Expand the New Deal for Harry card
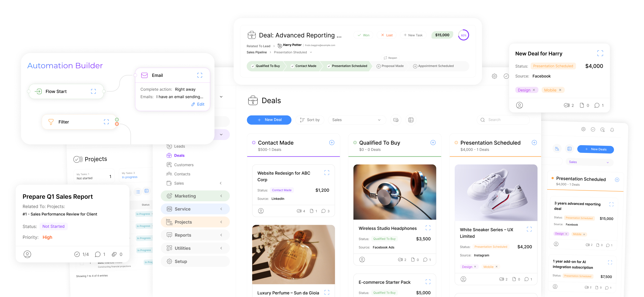The width and height of the screenshot is (644, 297). coord(600,53)
